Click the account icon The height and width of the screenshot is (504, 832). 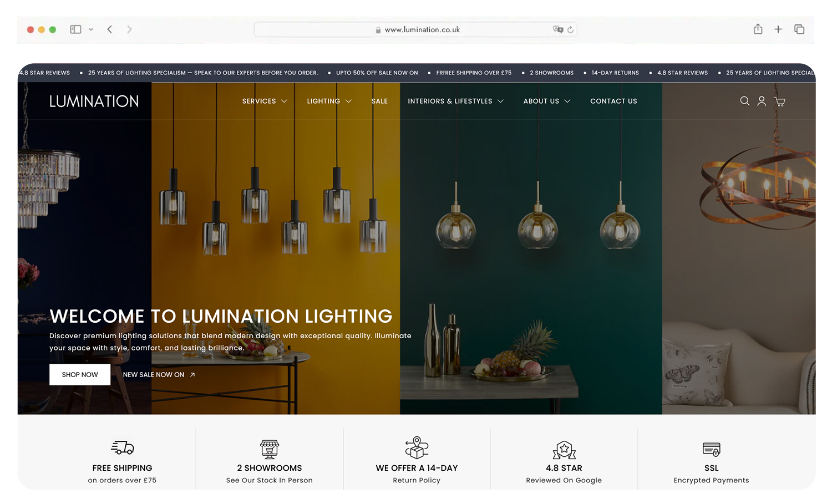click(x=762, y=101)
